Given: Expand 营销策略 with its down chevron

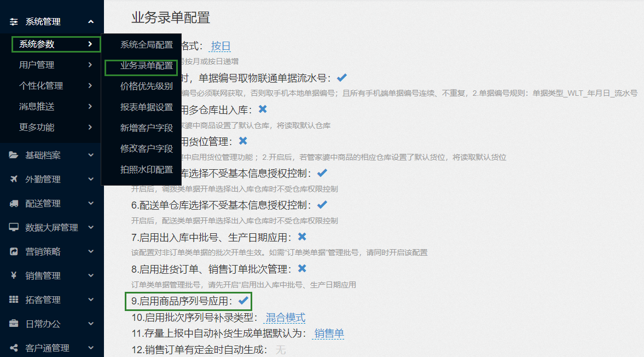Looking at the screenshot, I should coord(91,251).
